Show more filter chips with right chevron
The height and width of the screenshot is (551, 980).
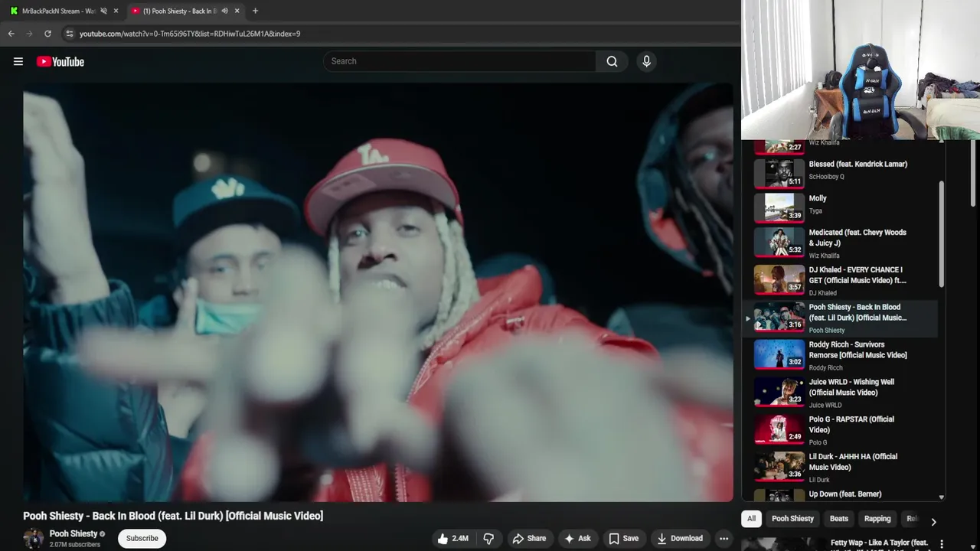point(933,522)
